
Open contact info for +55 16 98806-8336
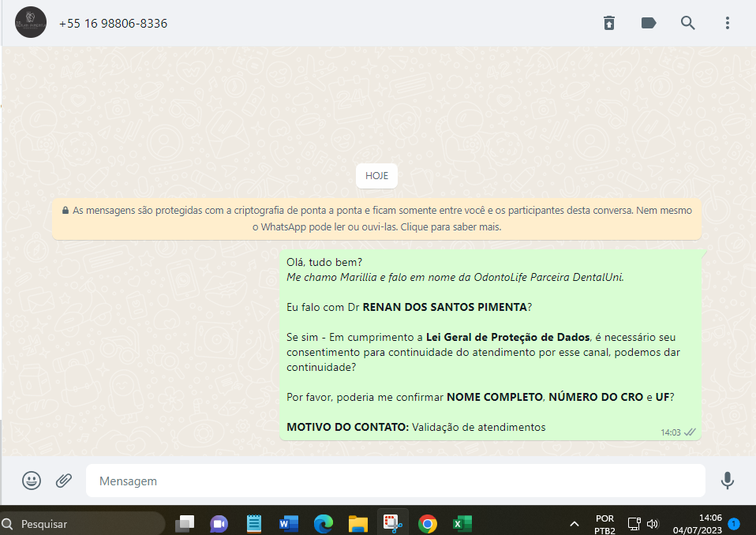click(x=114, y=24)
